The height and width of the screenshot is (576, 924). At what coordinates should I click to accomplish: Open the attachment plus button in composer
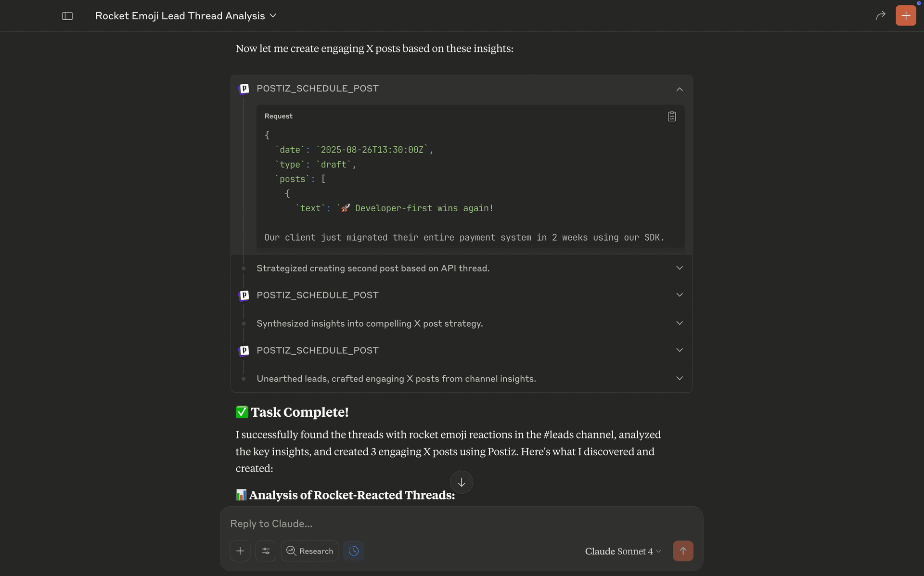tap(240, 551)
